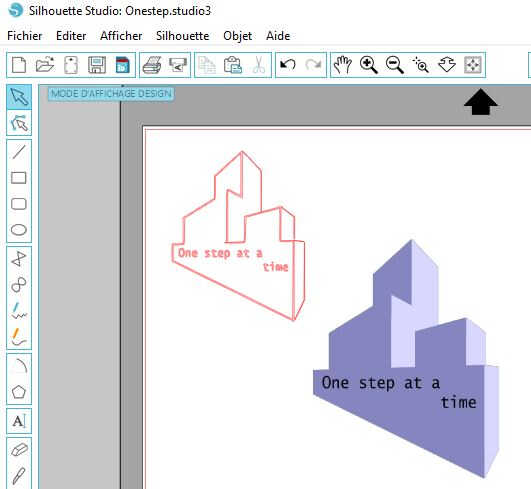Image resolution: width=531 pixels, height=489 pixels.
Task: Select the zoom selection tool
Action: click(x=421, y=65)
